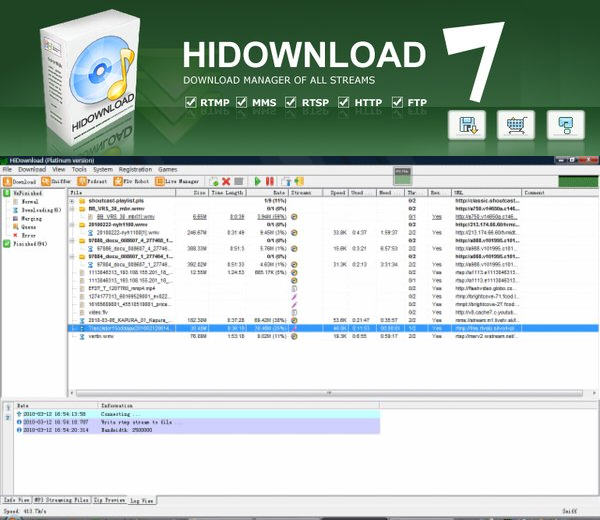This screenshot has height=520, width=600.
Task: Open the Podcast toolbar tool
Action: pos(92,181)
